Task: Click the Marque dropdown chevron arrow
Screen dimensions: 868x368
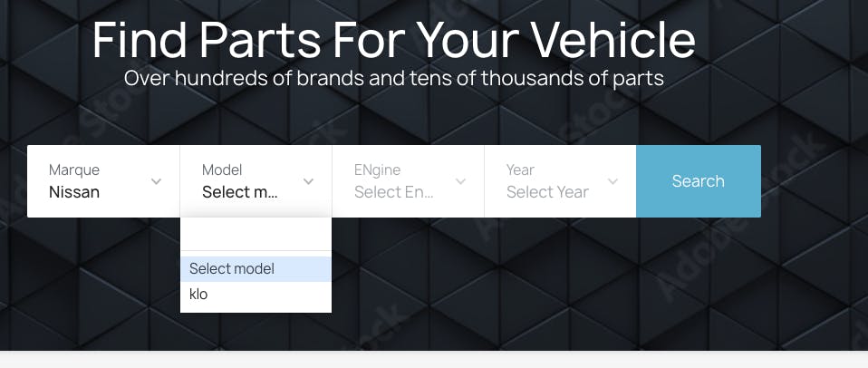Action: point(156,181)
